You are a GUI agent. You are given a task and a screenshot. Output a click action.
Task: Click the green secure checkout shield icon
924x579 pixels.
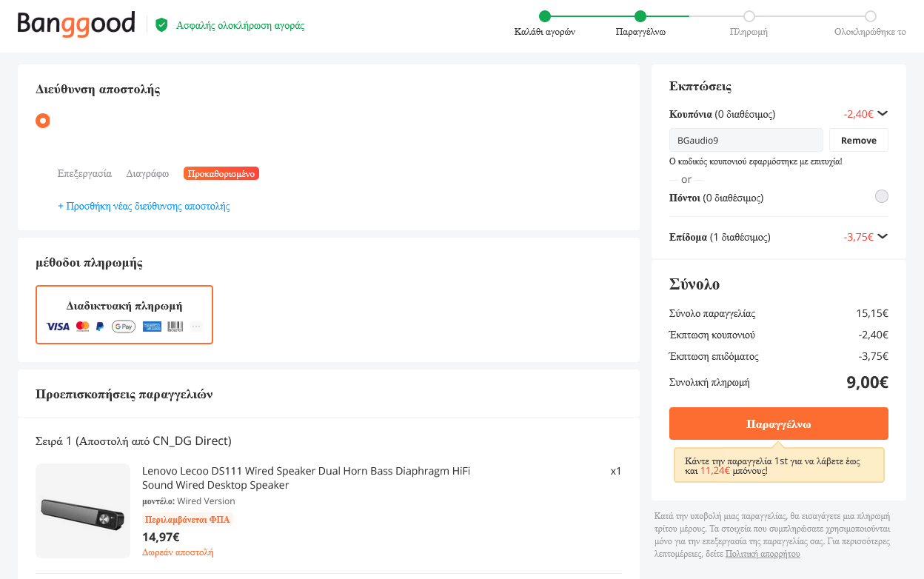coord(161,25)
